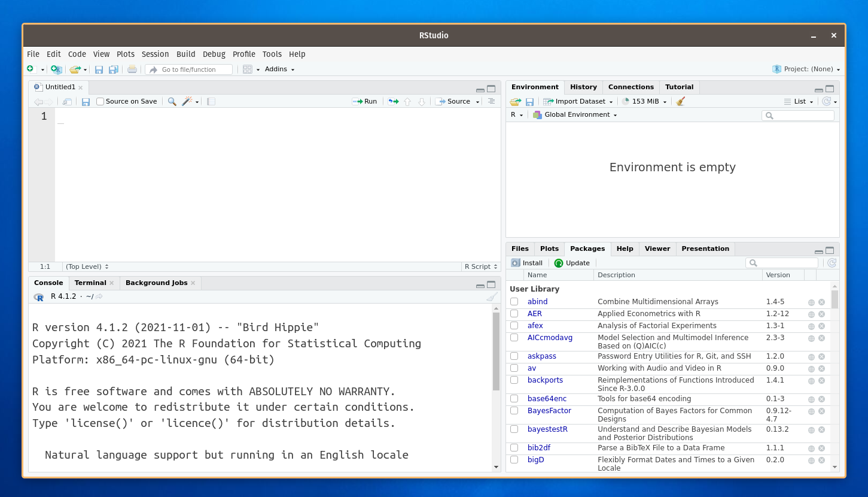
Task: Open globe link for the afex package
Action: [811, 326]
